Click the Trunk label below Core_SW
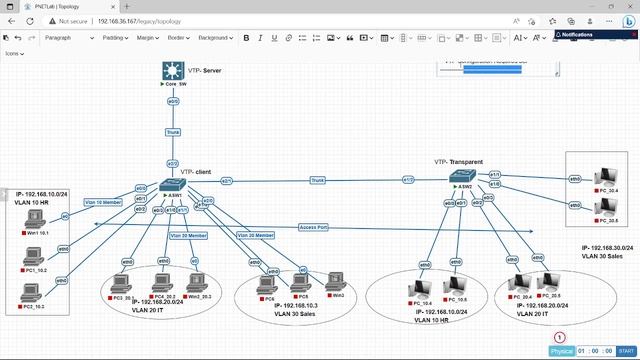This screenshot has width=640, height=360. point(173,132)
